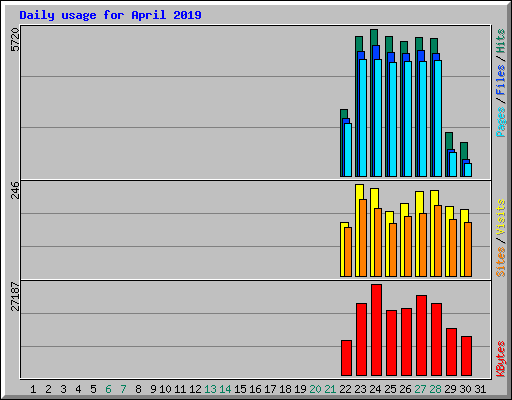Click the green Hits bar top for day 24
Screen dimensions: 512x400
374,37
